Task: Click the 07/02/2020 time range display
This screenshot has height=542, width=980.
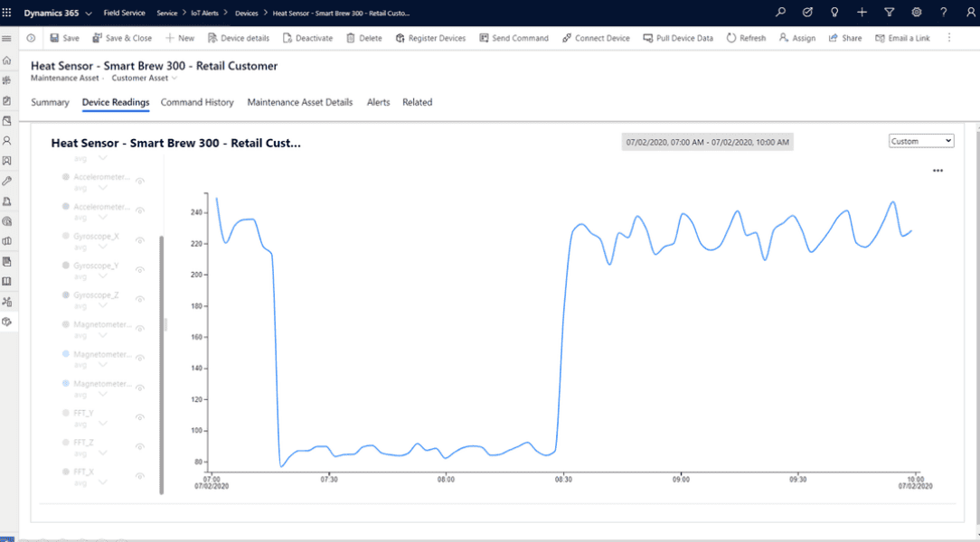Action: [x=705, y=142]
